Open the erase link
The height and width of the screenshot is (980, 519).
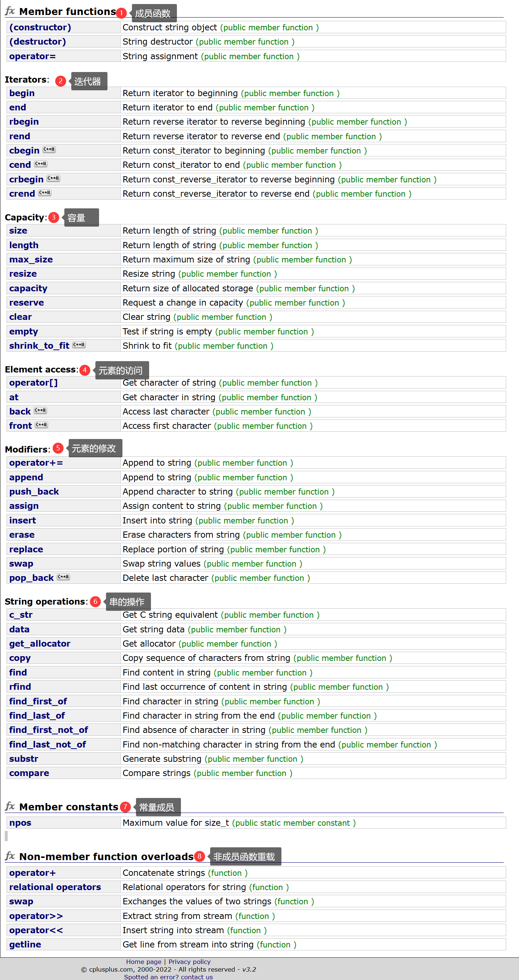tap(22, 535)
